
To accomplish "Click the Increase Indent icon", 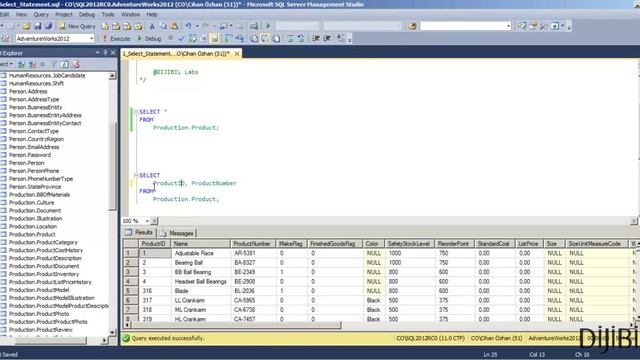I will (327, 39).
